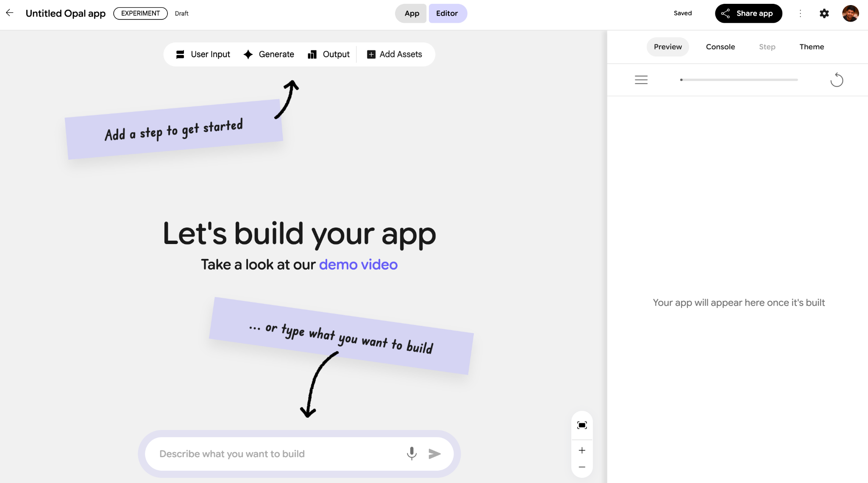868x483 pixels.
Task: Click the Add Assets button
Action: coord(395,54)
